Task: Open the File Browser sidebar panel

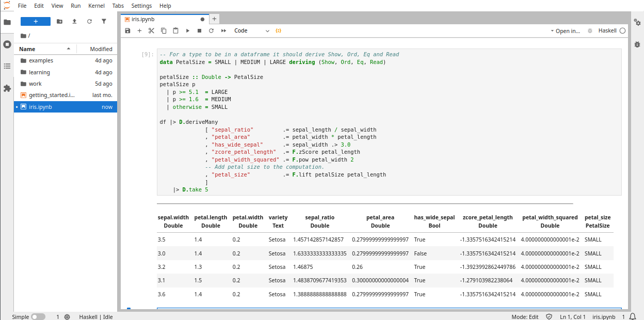Action: (7, 22)
